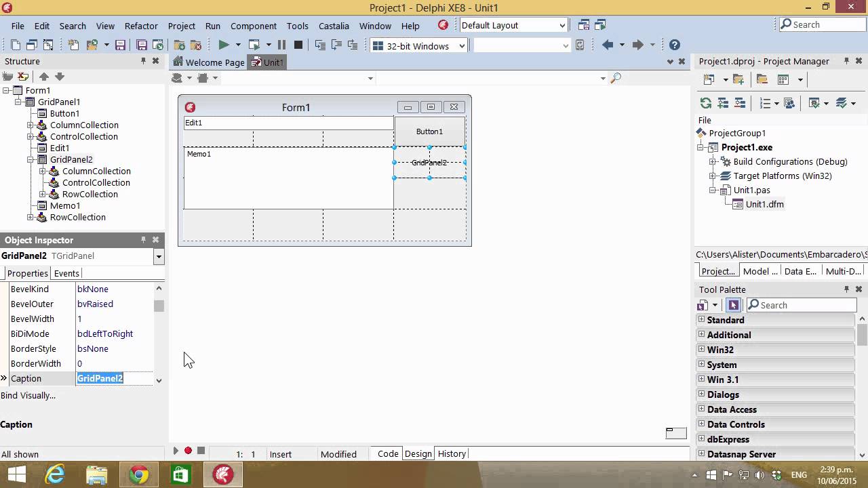Open the Refactor menu
This screenshot has width=868, height=488.
[x=141, y=26]
